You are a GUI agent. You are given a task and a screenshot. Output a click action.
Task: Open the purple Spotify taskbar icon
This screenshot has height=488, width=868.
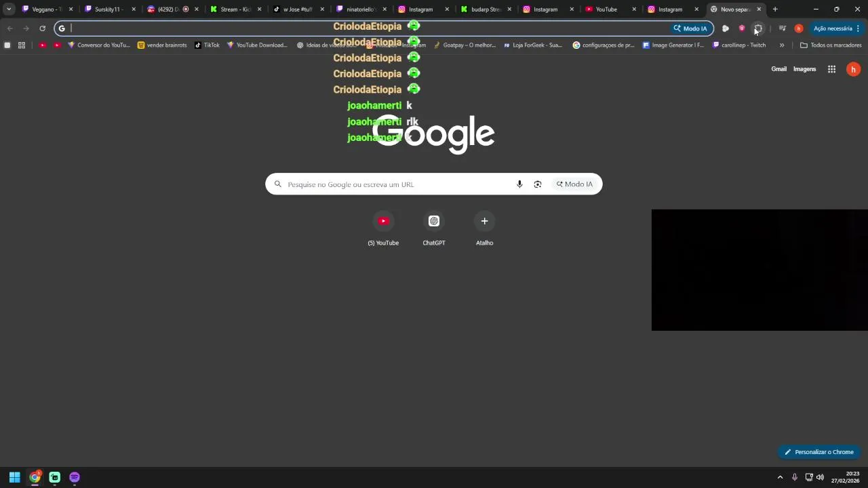pos(75,477)
